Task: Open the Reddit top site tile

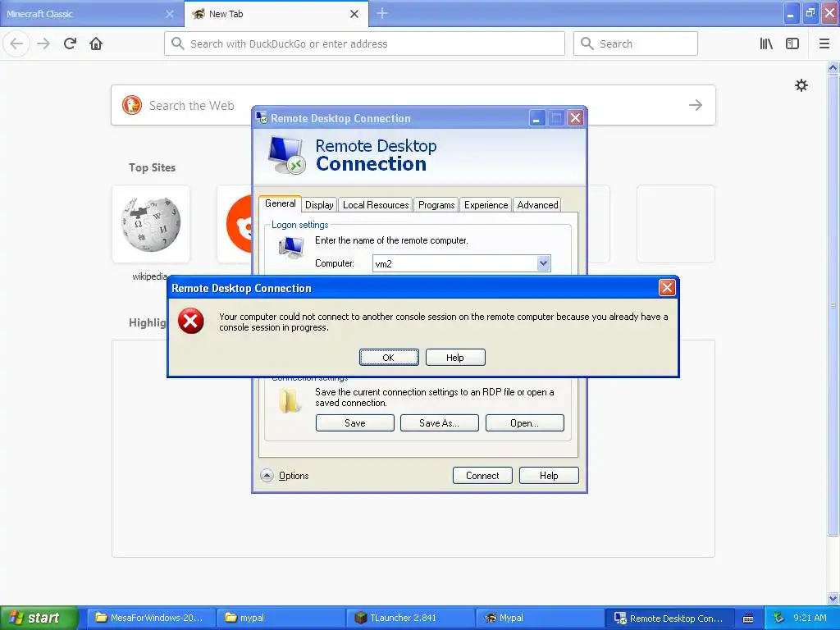Action: 235,224
